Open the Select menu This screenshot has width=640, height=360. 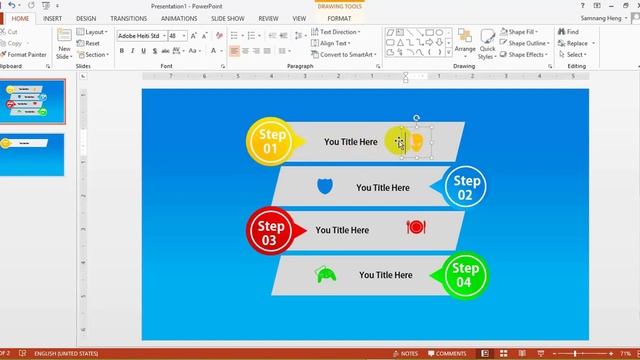click(x=573, y=54)
